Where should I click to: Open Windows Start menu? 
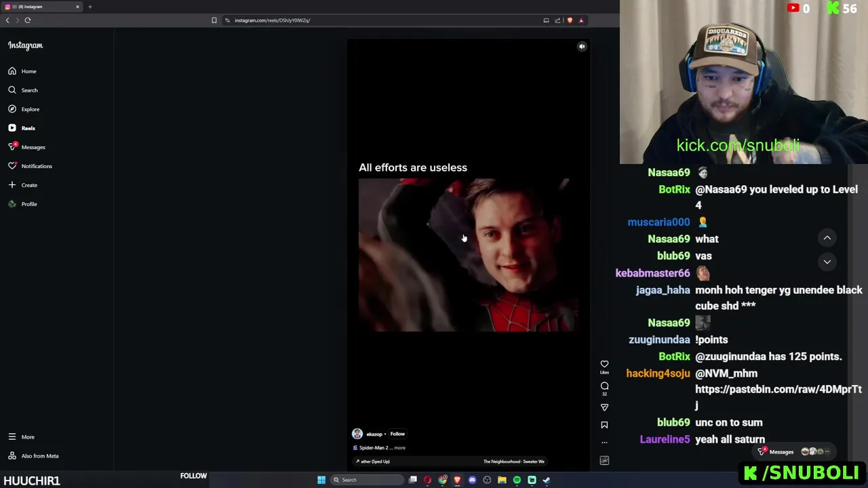click(321, 480)
